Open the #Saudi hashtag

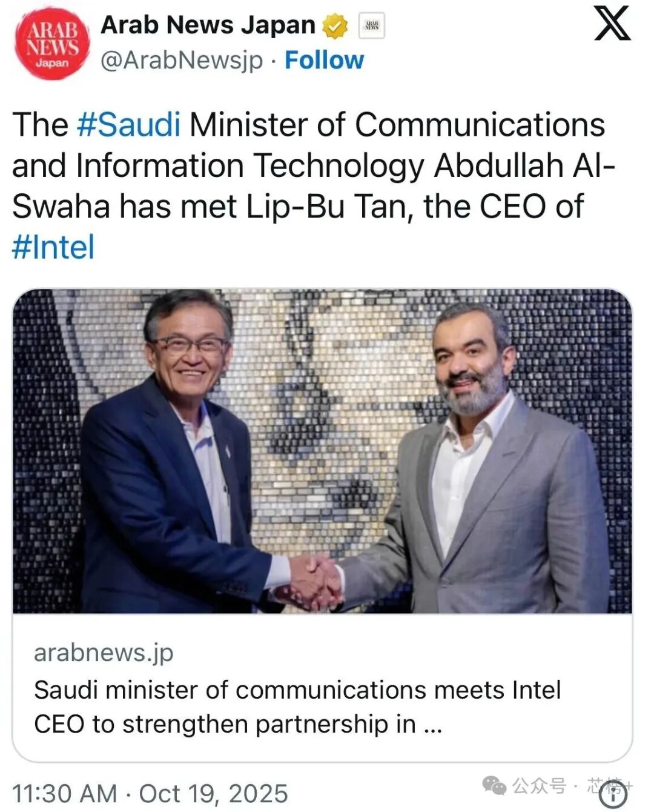point(129,125)
